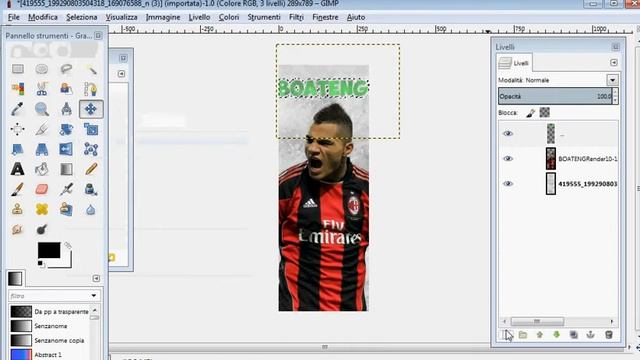Select the Free Select lasso tool
The image size is (640, 360).
pos(66,69)
